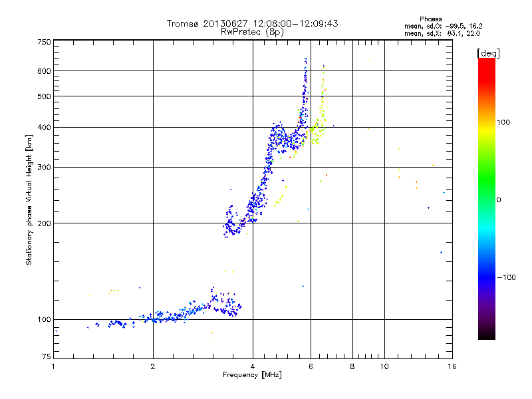Click the 'mean, sd,O: -99.5, 16.2' line

pyautogui.click(x=443, y=26)
